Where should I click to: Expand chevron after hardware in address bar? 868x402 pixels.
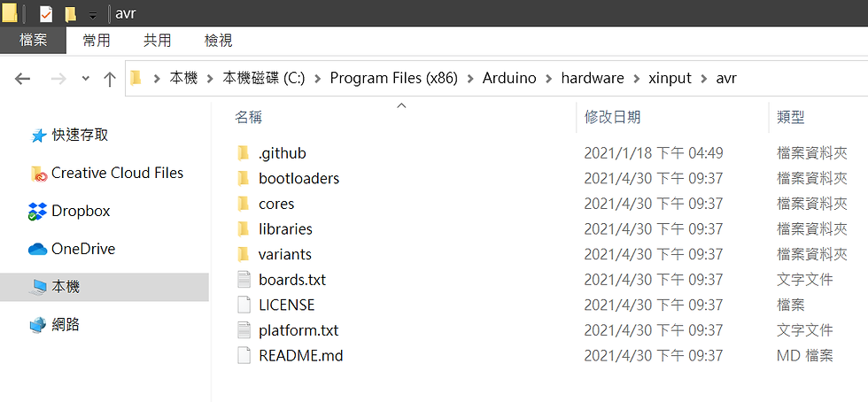pos(637,79)
